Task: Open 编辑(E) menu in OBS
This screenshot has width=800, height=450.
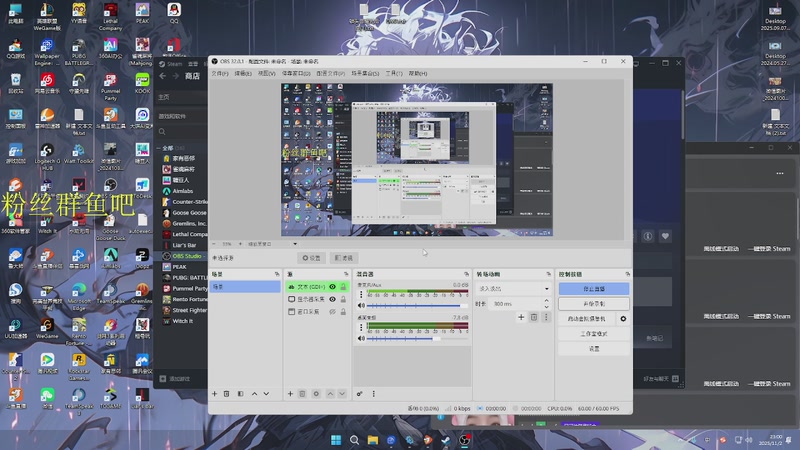Action: tap(243, 73)
